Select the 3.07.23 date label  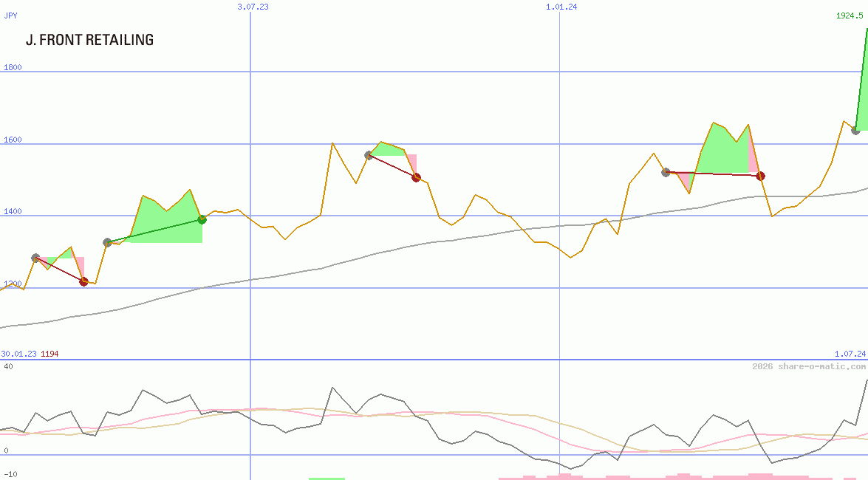click(x=253, y=7)
